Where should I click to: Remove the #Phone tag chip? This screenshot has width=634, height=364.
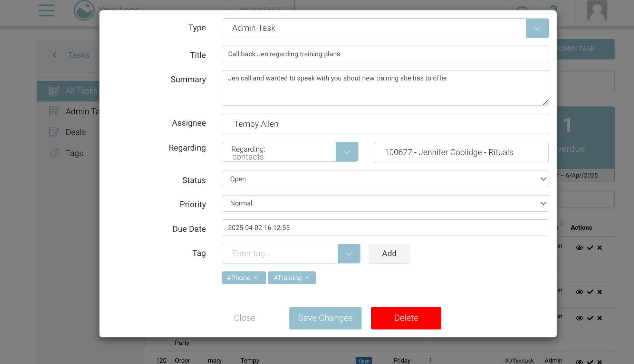(x=256, y=278)
